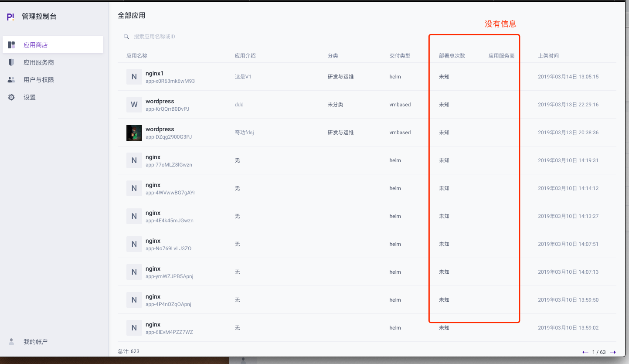This screenshot has width=629, height=364.
Task: Open the 用户与权限 menu item
Action: pos(53,80)
